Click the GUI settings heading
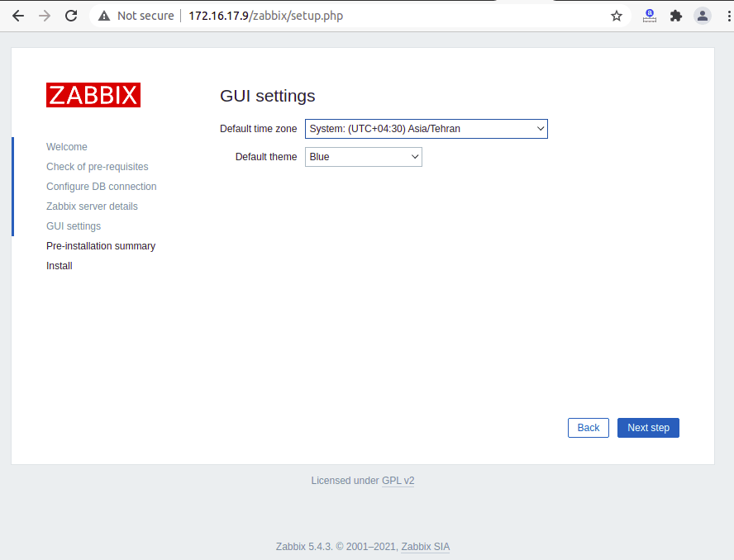This screenshot has height=560, width=734. pos(267,96)
